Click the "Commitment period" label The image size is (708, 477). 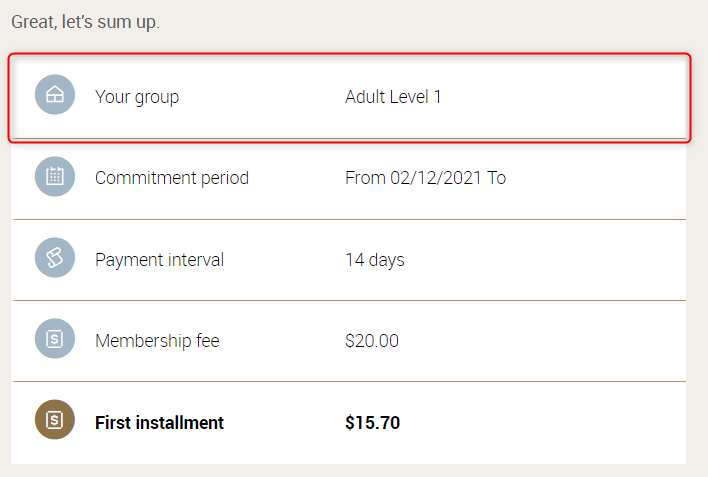[x=172, y=178]
